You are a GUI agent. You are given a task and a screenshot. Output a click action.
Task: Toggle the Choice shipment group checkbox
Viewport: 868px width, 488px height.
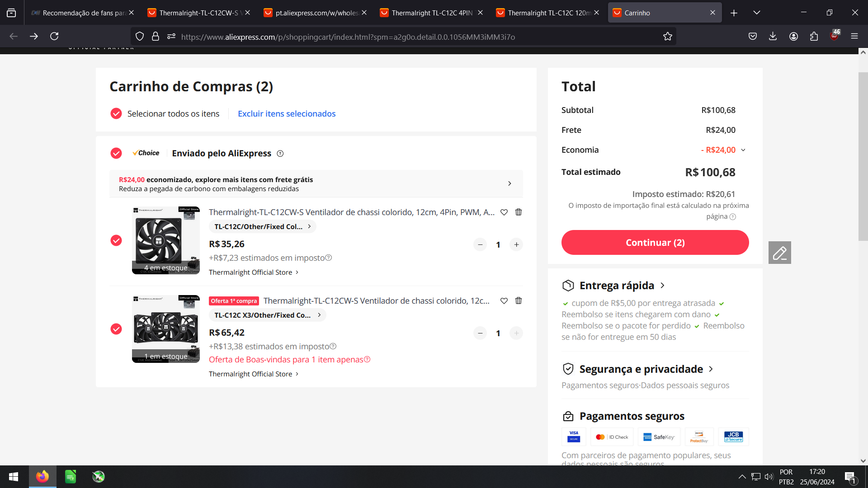pyautogui.click(x=116, y=153)
